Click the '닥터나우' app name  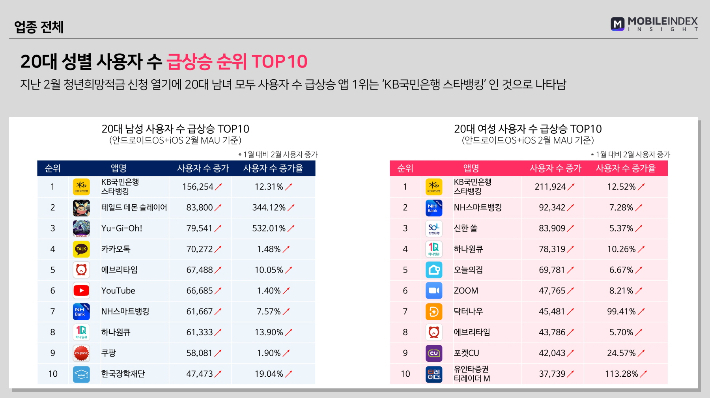(468, 312)
